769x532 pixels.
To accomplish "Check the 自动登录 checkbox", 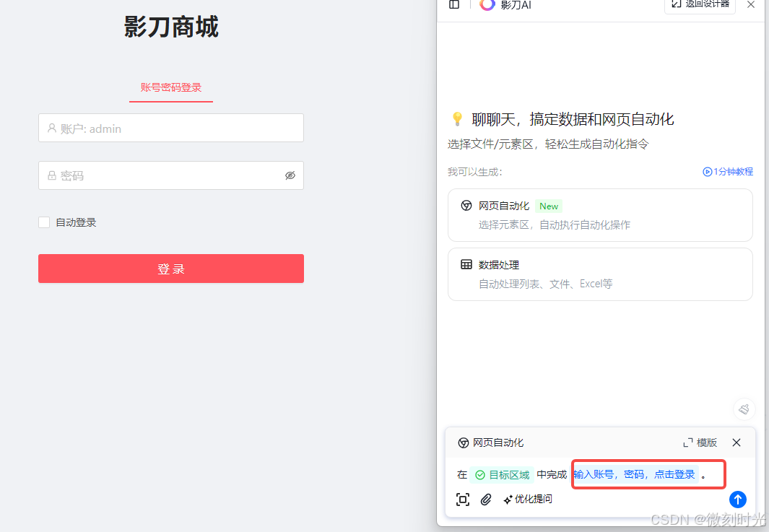I will pyautogui.click(x=44, y=222).
